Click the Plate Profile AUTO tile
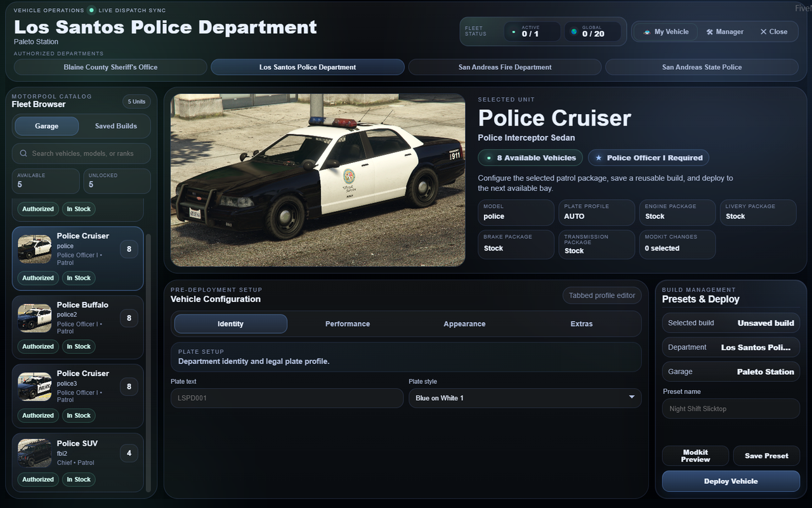 click(x=596, y=212)
